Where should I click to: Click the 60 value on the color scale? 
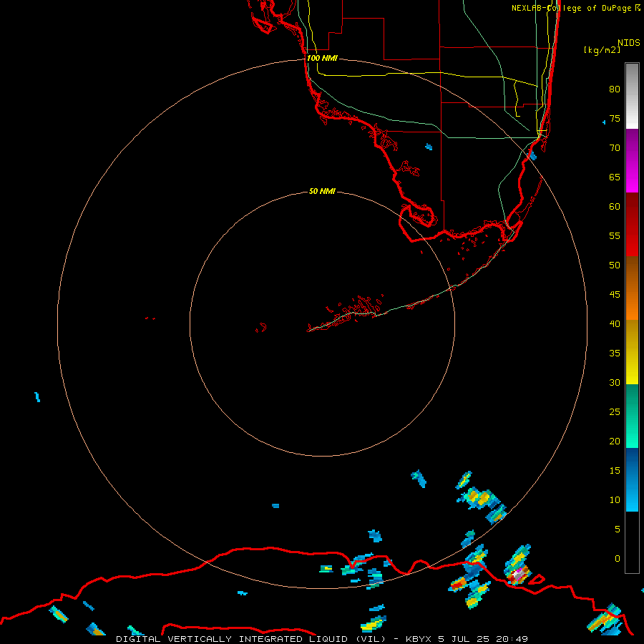(x=615, y=207)
